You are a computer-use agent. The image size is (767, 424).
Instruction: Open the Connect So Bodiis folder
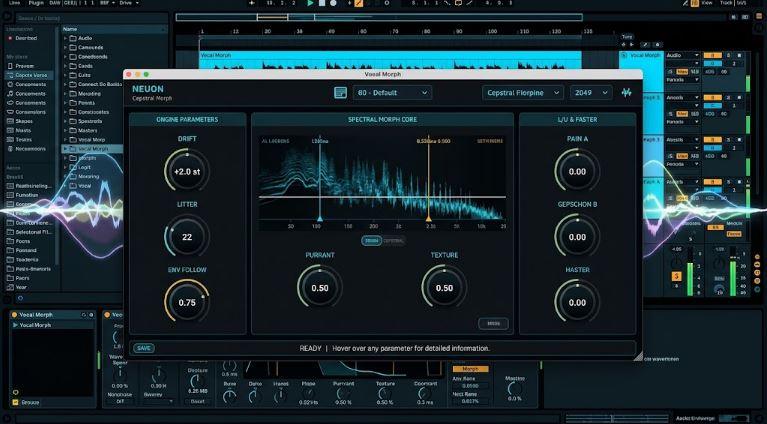[x=95, y=85]
